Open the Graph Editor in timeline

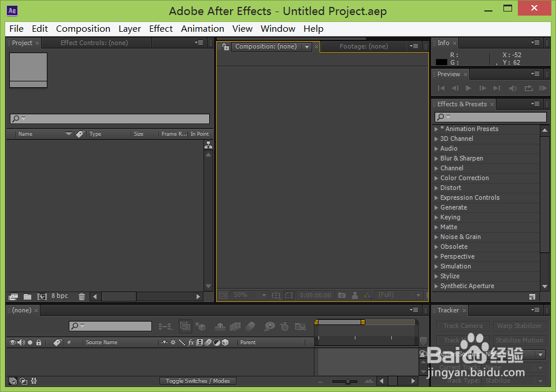click(300, 326)
